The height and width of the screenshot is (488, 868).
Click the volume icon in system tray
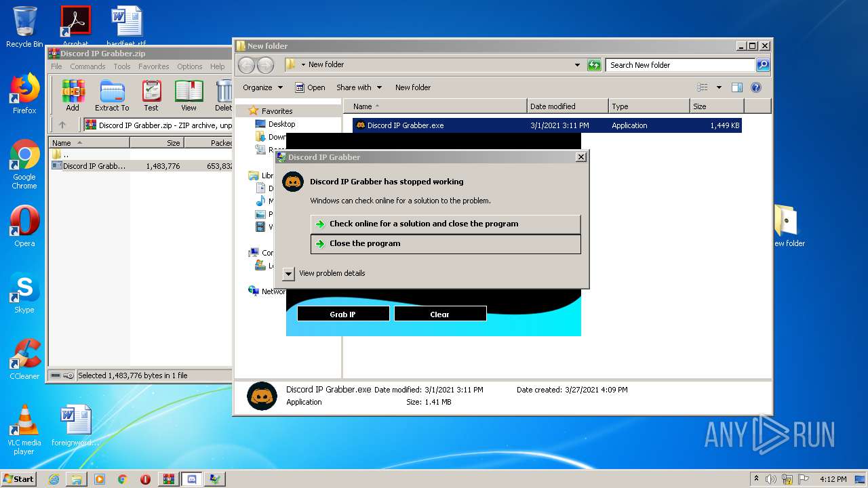771,479
